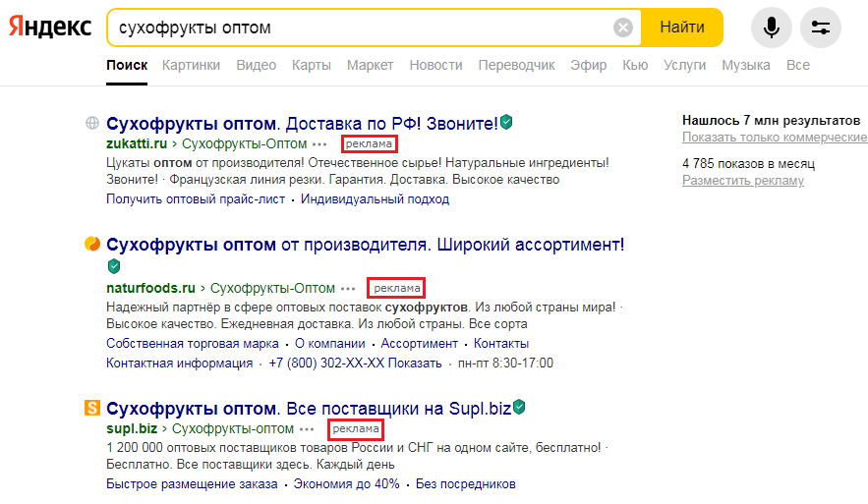Clear the search query with the X button

pyautogui.click(x=623, y=28)
